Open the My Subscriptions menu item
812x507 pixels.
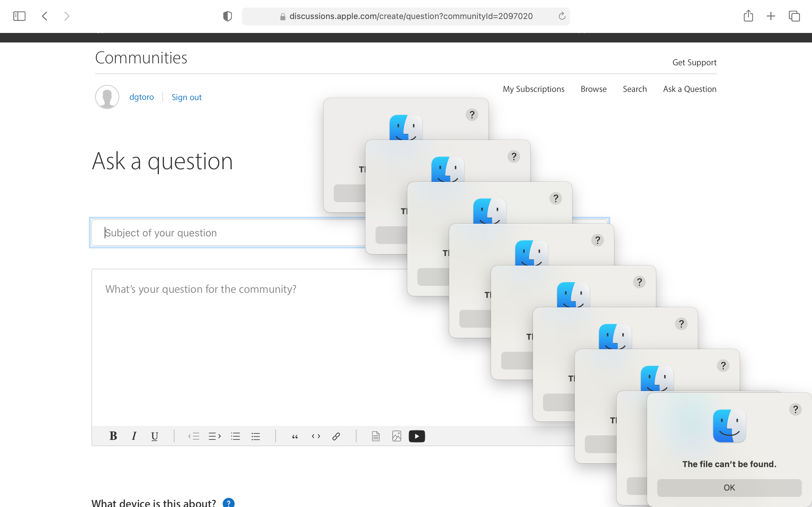[534, 89]
